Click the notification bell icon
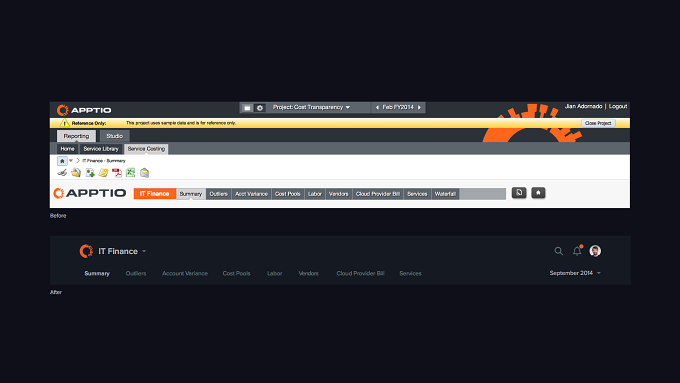This screenshot has height=383, width=680. coord(577,251)
